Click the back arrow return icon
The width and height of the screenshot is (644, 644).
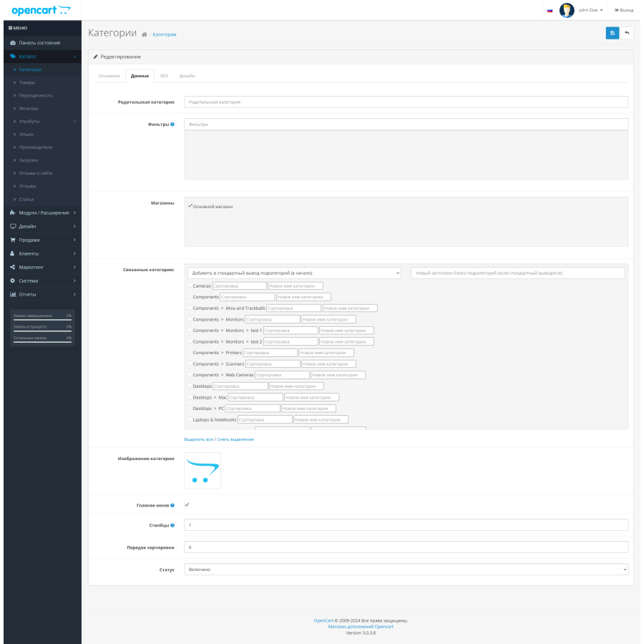pyautogui.click(x=627, y=33)
